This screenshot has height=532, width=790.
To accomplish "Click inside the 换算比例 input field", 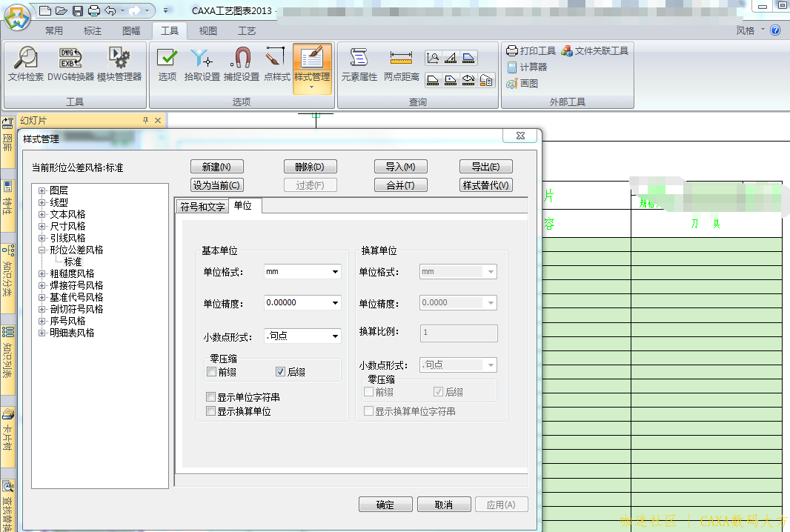I will click(x=458, y=333).
